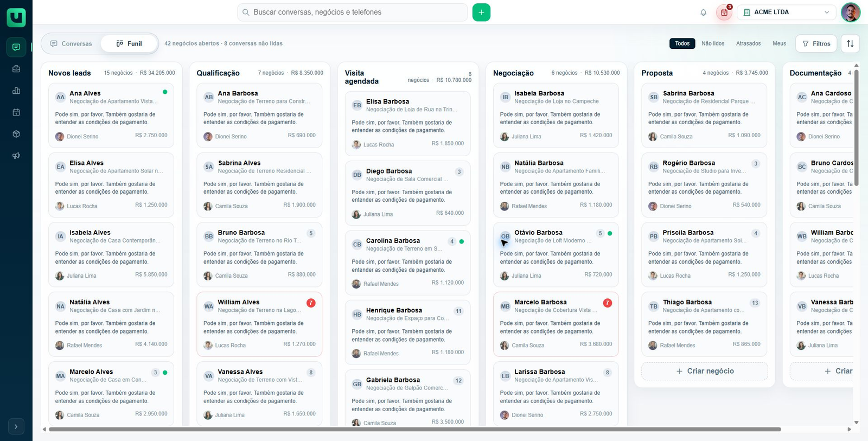Click the sort order arrows button
The image size is (868, 441).
[850, 43]
